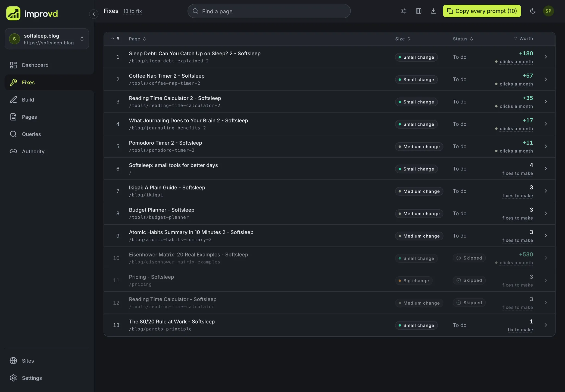Image resolution: width=565 pixels, height=392 pixels.
Task: Click '+530' worth on Eisenhower row
Action: 526,254
